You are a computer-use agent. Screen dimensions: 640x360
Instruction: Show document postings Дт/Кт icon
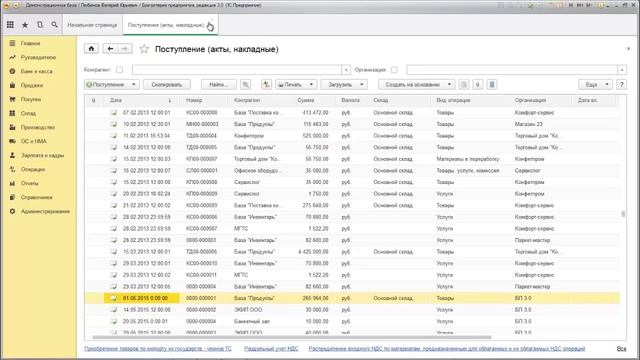[x=266, y=84]
